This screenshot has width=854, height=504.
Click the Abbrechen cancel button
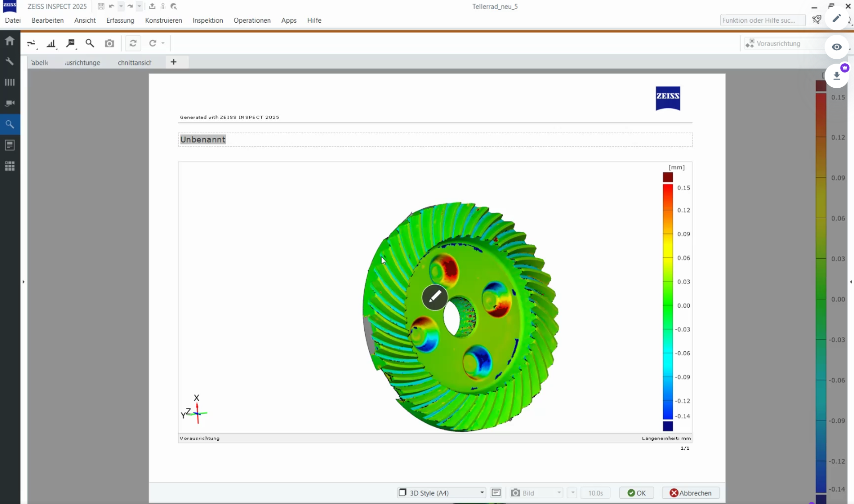point(691,493)
